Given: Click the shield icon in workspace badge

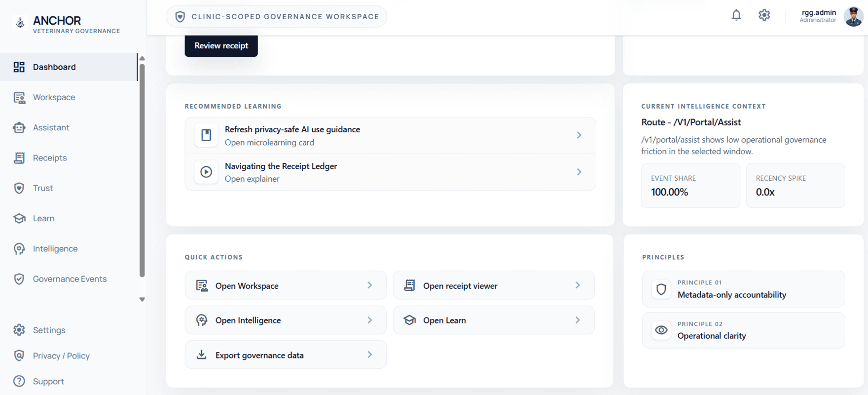Looking at the screenshot, I should (x=180, y=17).
